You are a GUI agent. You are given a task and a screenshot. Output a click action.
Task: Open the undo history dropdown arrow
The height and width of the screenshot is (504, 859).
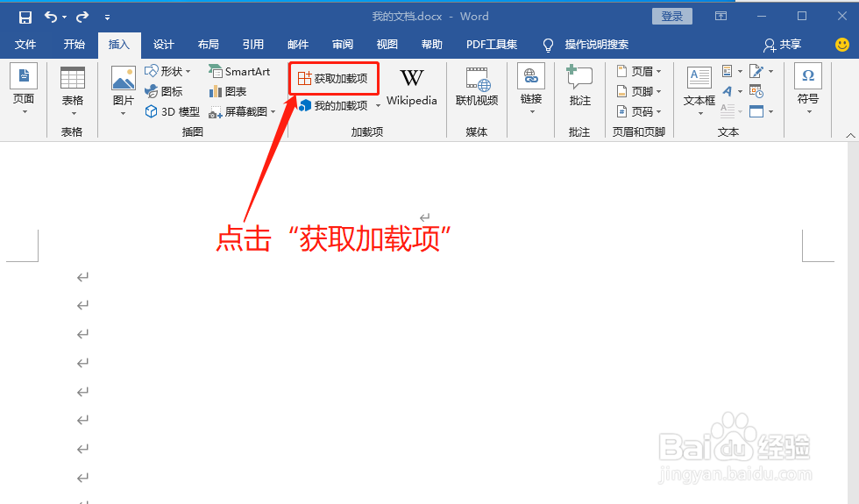(x=65, y=18)
